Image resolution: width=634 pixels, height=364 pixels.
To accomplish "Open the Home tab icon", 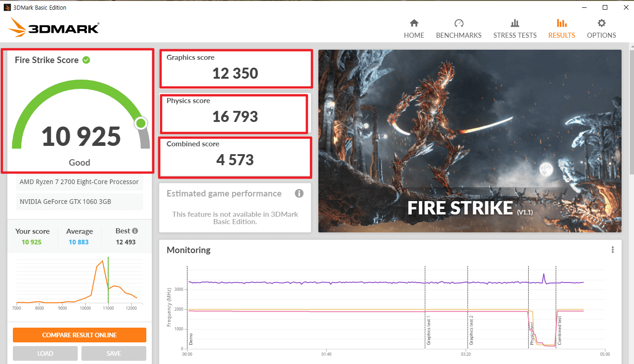I will click(414, 23).
